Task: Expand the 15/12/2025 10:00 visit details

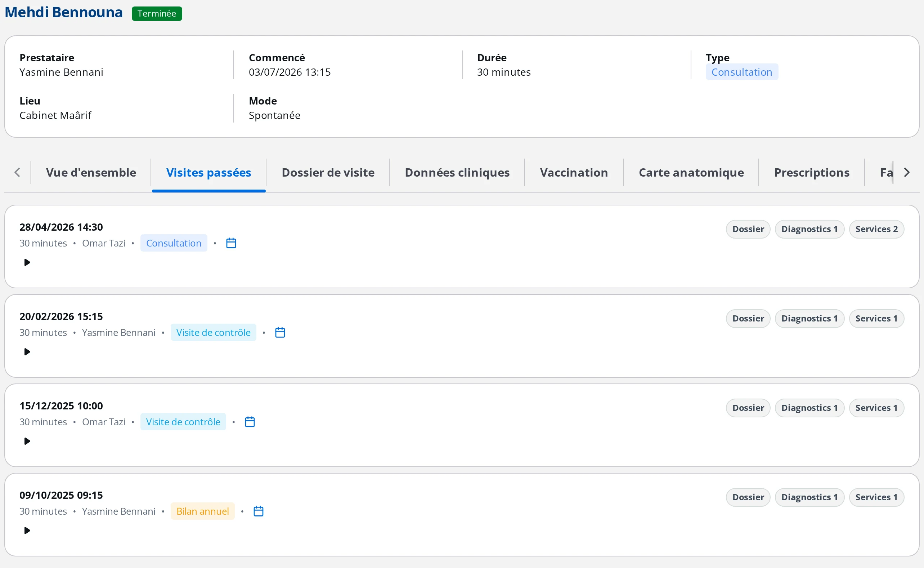Action: tap(27, 441)
